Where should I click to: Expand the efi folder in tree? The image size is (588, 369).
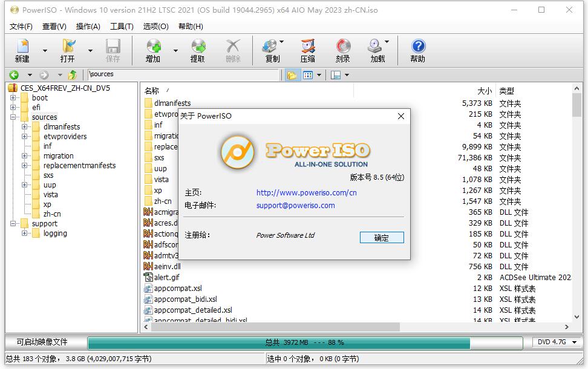[x=13, y=107]
